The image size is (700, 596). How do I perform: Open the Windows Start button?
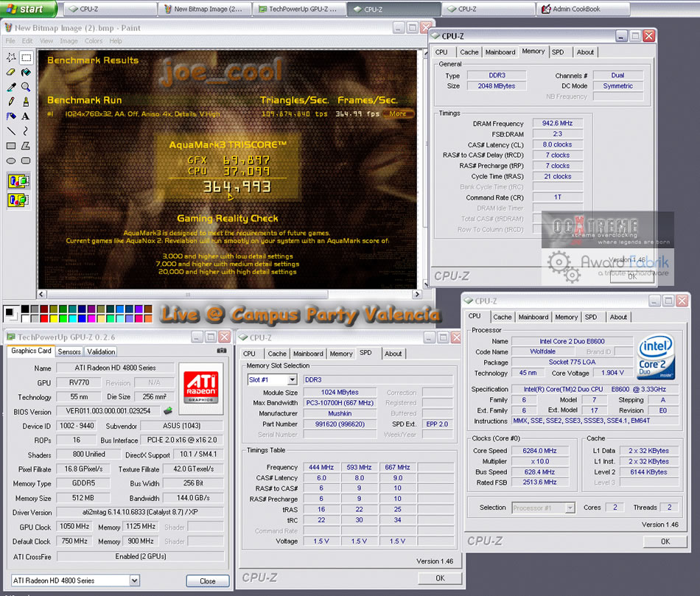coord(28,9)
